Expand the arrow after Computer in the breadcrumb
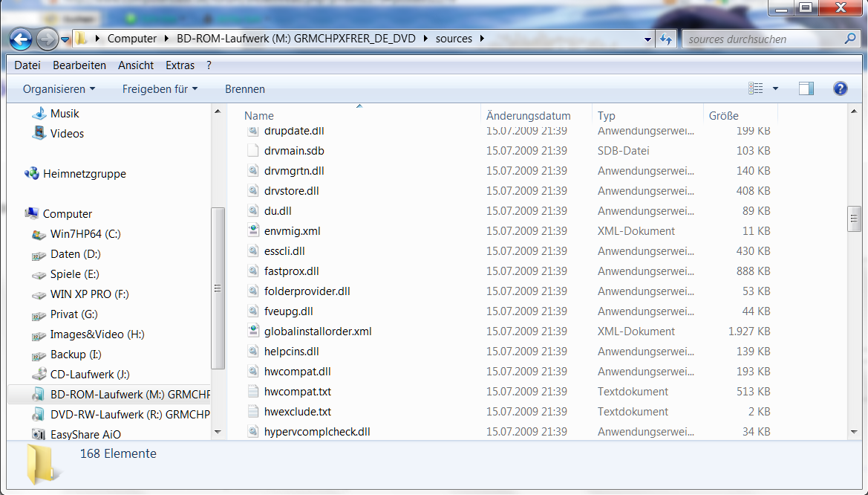This screenshot has width=868, height=495. click(167, 38)
